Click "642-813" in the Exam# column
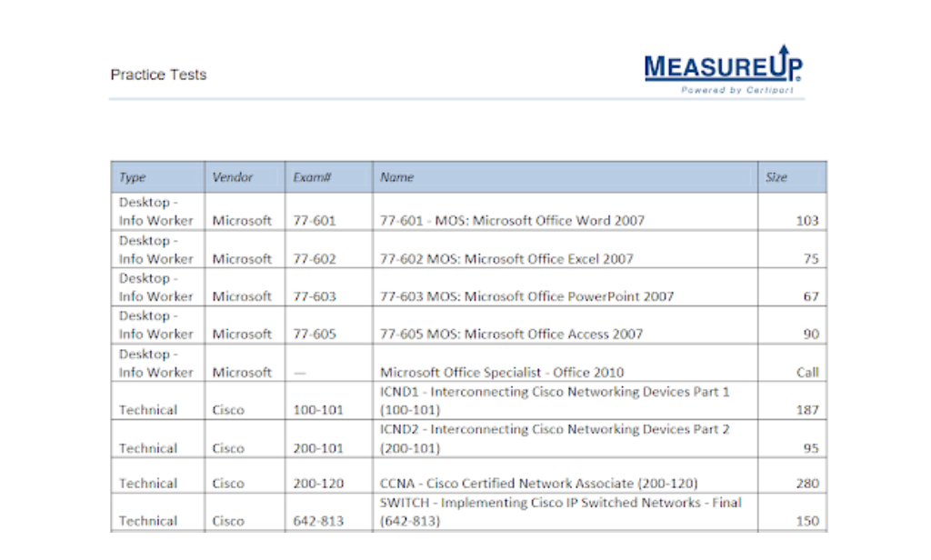Viewport: 931px width, 560px height. 318,521
